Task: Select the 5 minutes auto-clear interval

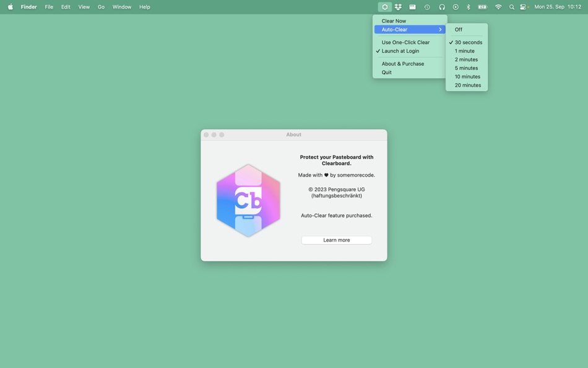Action: [467, 68]
